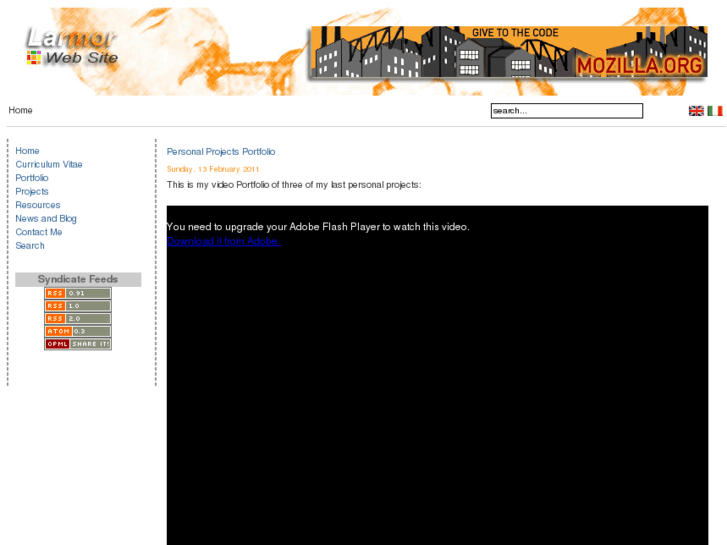Visit the News and Blog section
727x545 pixels.
(46, 218)
